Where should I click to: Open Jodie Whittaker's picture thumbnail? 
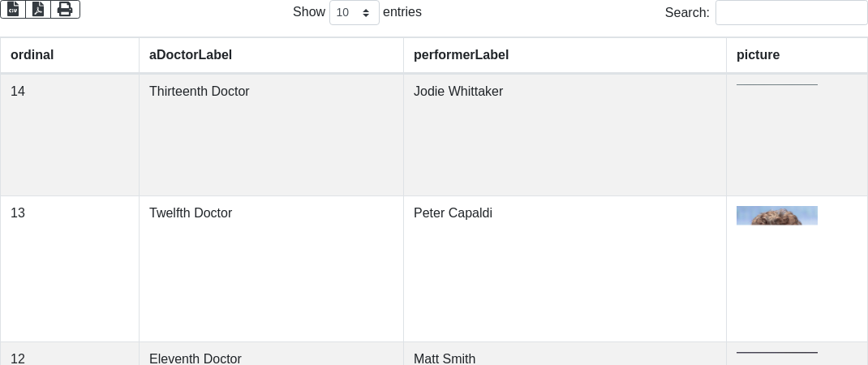click(x=777, y=84)
